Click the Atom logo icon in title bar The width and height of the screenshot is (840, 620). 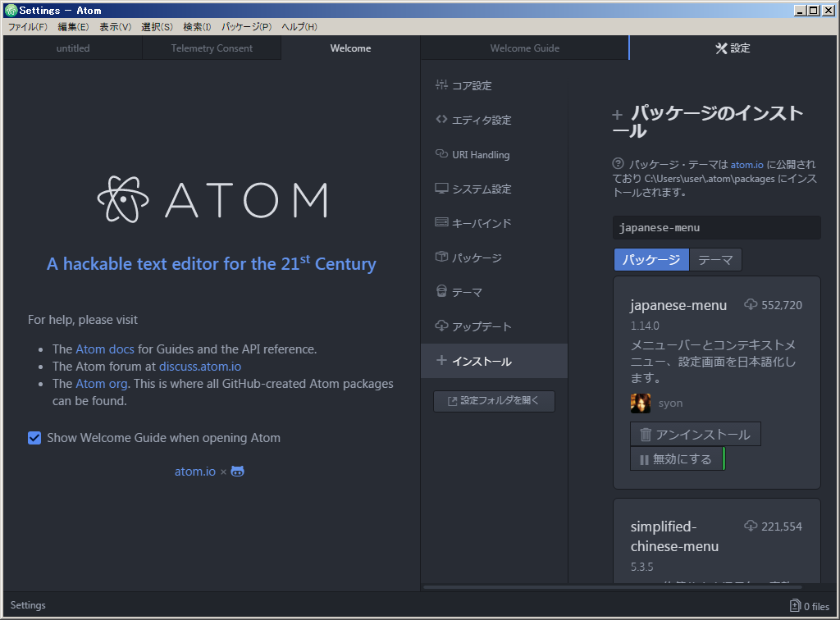[11, 10]
